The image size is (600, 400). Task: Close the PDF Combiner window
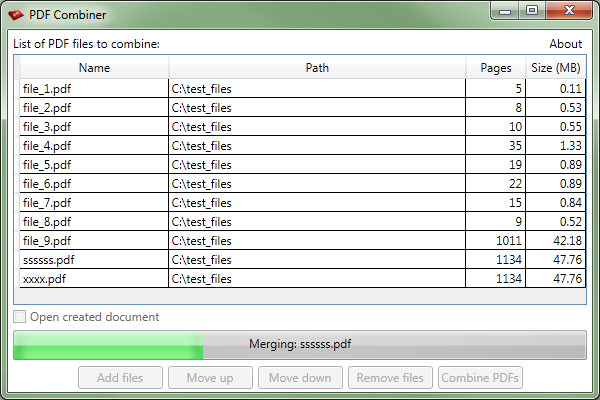tap(569, 10)
